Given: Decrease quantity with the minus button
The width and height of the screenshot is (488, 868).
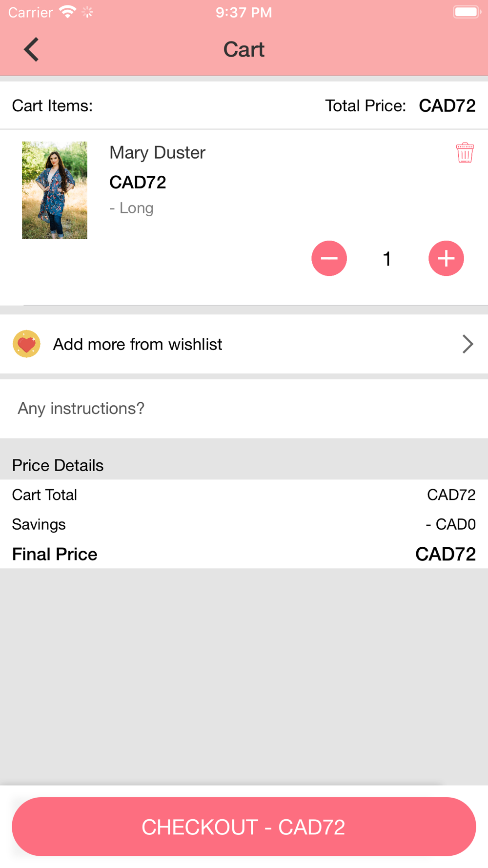Looking at the screenshot, I should tap(329, 258).
